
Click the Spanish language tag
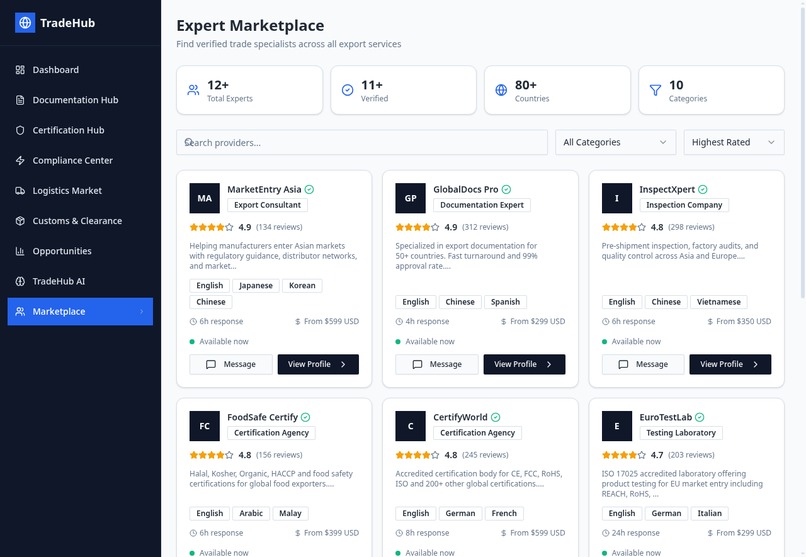(505, 302)
